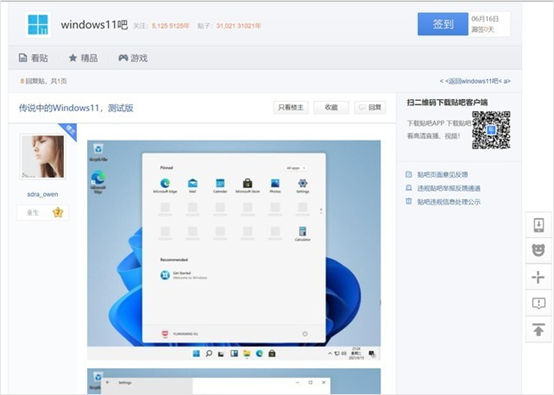Click the windows11吧 forum logo
554x395 pixels.
click(x=38, y=24)
